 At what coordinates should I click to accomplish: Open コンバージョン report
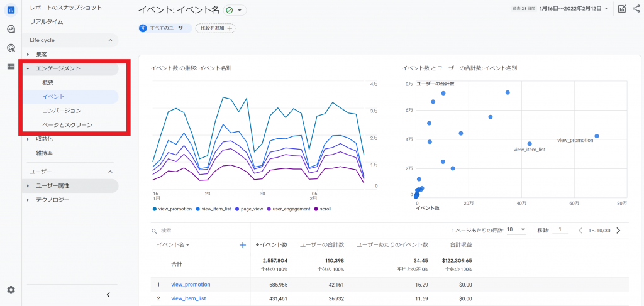point(62,111)
